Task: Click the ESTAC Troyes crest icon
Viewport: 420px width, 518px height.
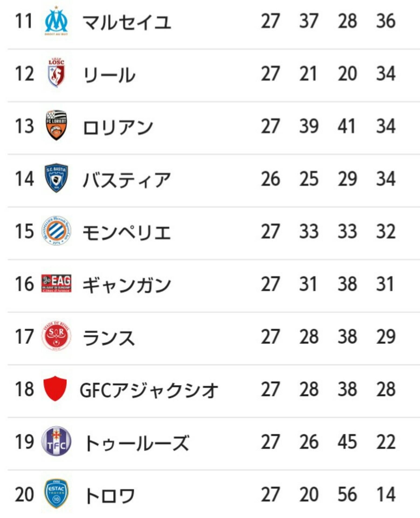Action: 56,494
